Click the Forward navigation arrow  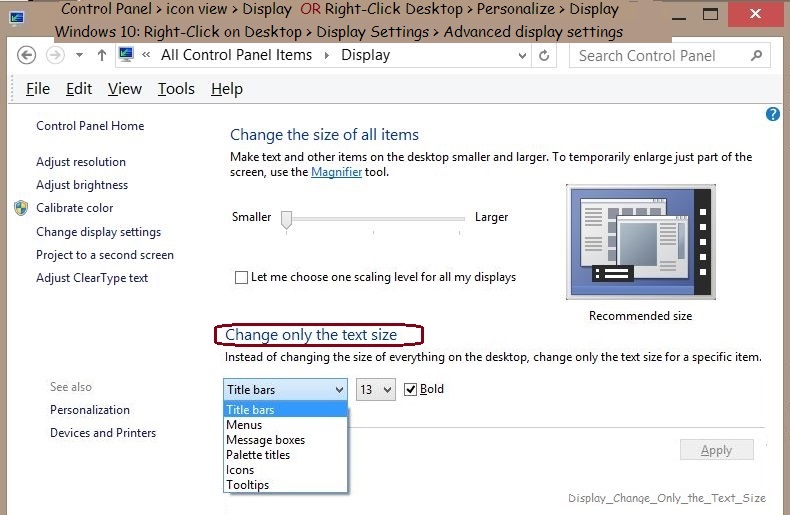tap(55, 55)
